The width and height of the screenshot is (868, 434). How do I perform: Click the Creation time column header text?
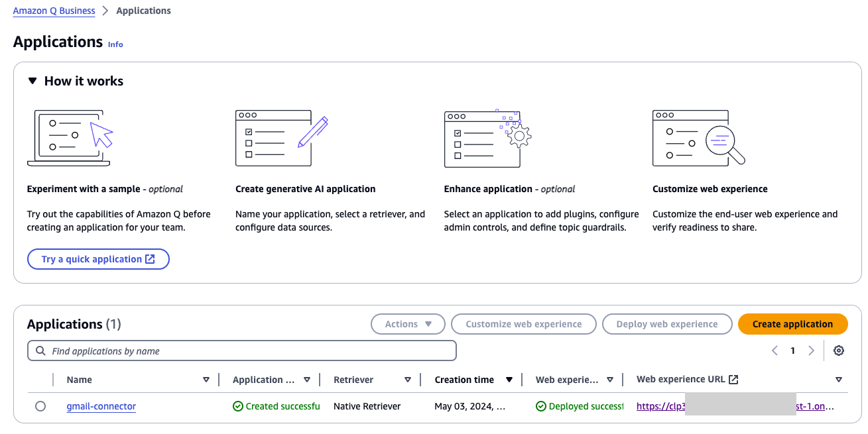(464, 380)
